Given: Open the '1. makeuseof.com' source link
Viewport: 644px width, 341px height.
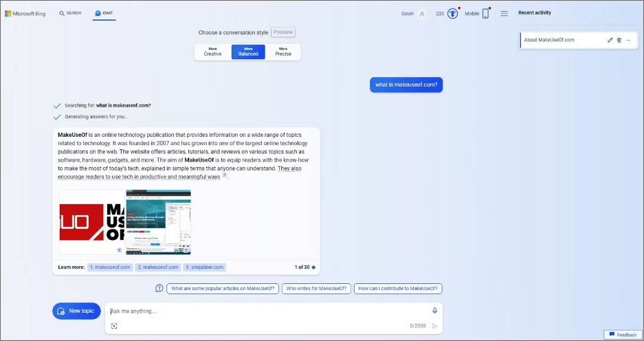Looking at the screenshot, I should (110, 267).
